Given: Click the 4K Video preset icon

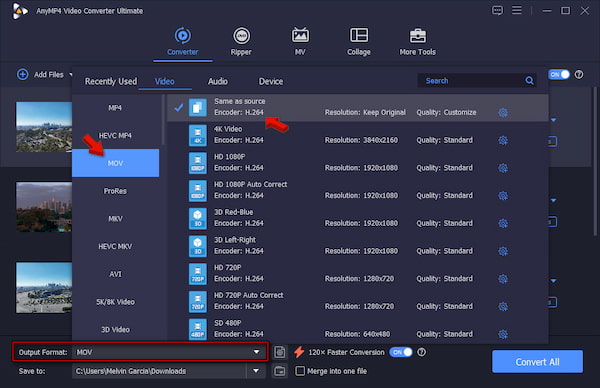Looking at the screenshot, I should pos(197,135).
